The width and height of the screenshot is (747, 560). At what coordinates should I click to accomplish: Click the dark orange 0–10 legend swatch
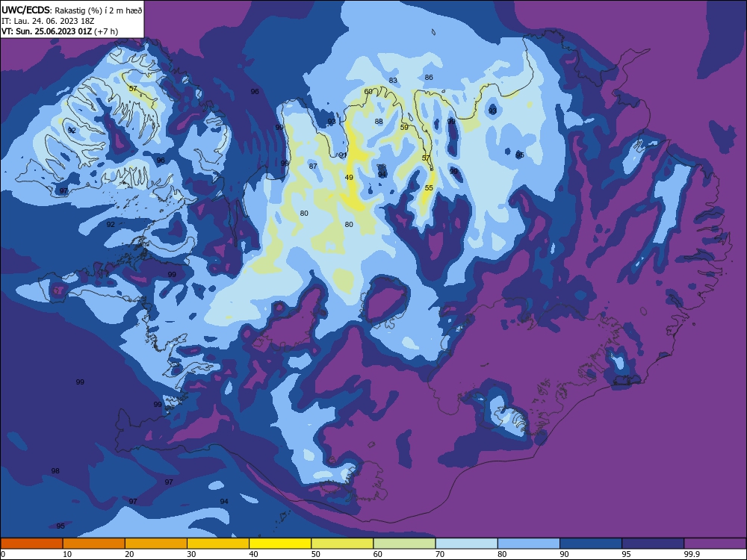click(x=31, y=544)
